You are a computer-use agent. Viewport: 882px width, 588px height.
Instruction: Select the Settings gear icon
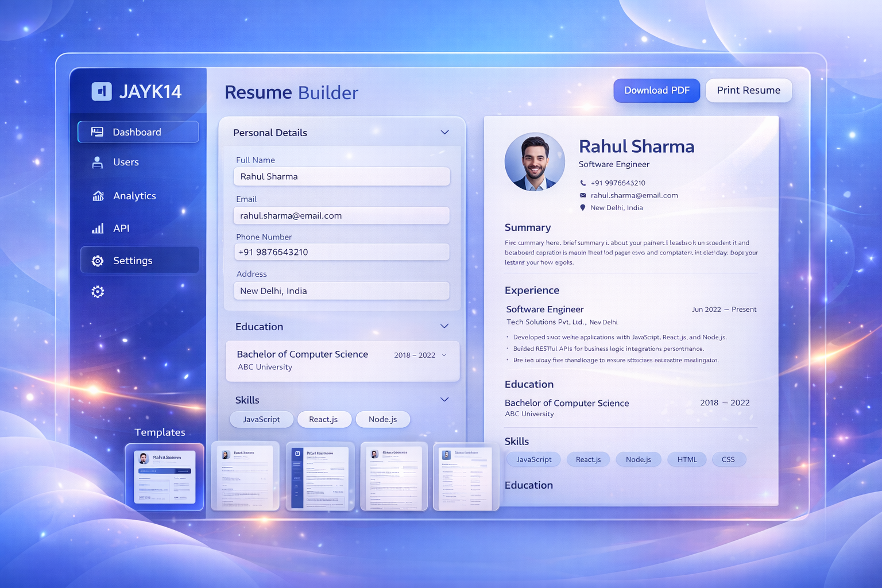pyautogui.click(x=98, y=260)
